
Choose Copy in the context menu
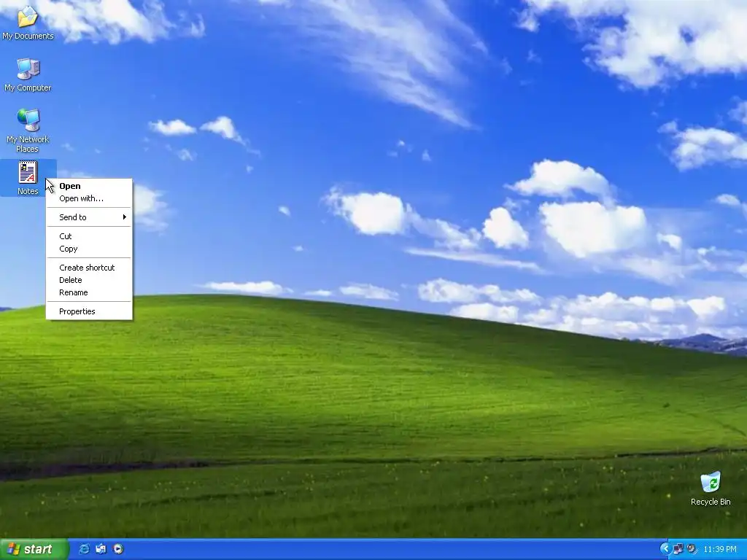[89, 249]
